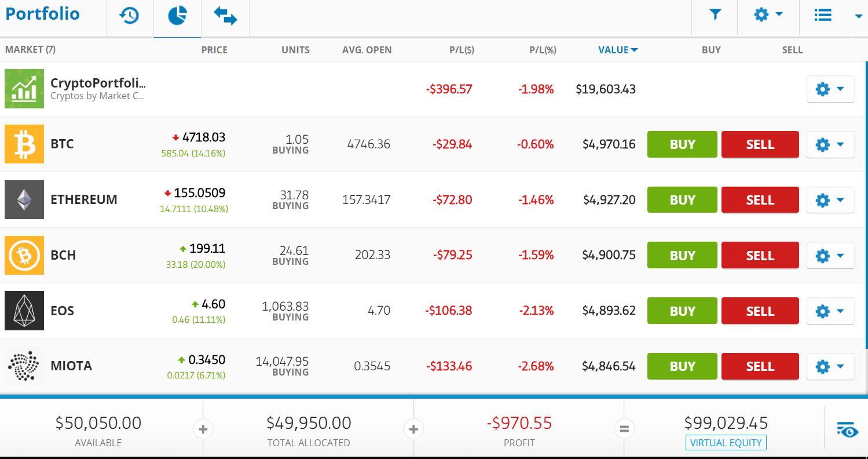
Task: Open settings dropdown for ETHEREUM row
Action: pyautogui.click(x=830, y=200)
